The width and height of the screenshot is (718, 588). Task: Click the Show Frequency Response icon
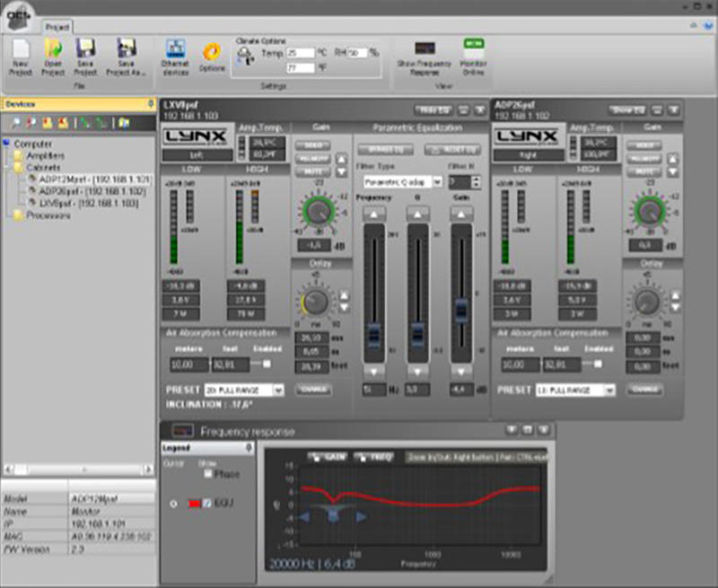pyautogui.click(x=425, y=48)
